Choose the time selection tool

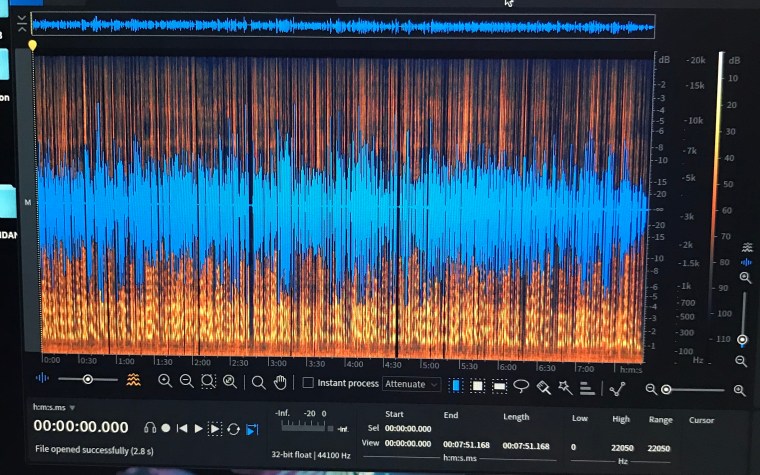point(456,386)
